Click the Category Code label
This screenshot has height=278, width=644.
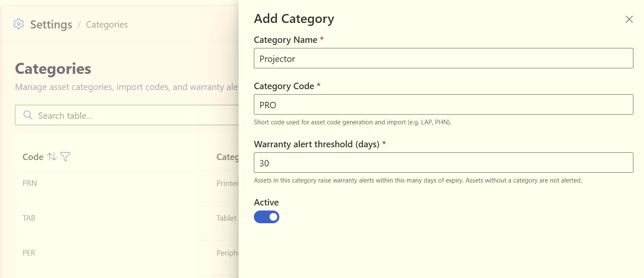284,86
